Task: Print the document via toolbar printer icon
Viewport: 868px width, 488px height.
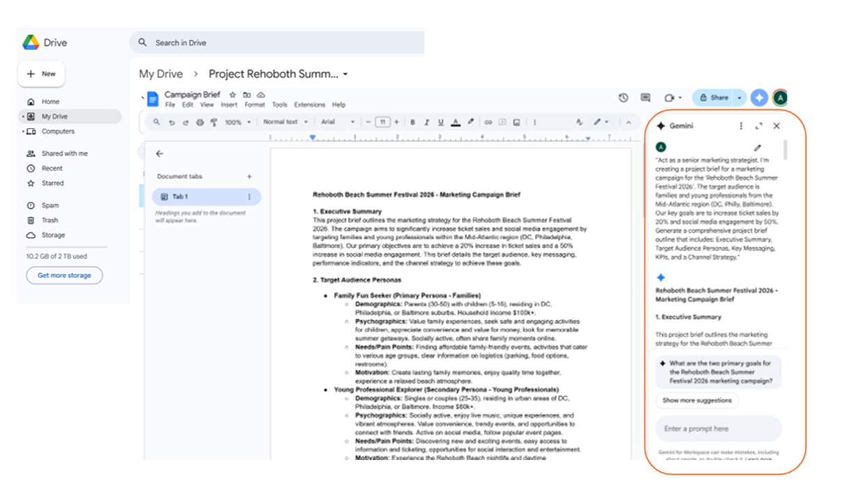Action: tap(200, 122)
